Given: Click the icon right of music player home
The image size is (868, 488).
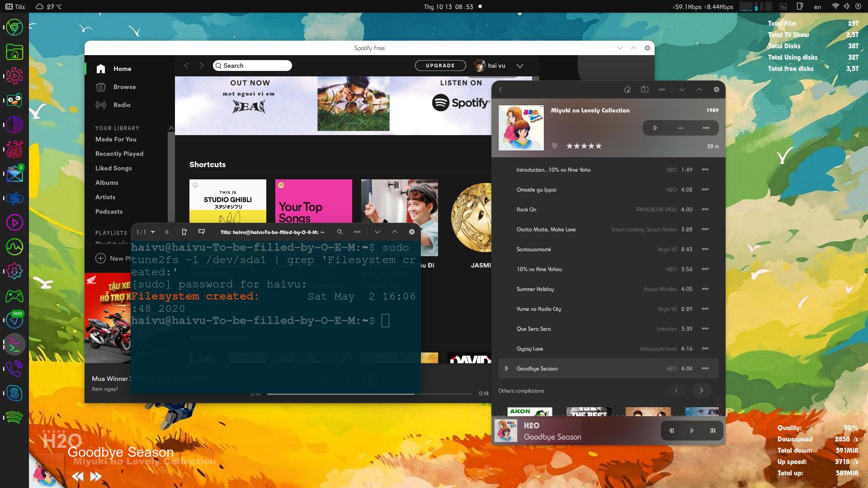Looking at the screenshot, I should [x=645, y=89].
